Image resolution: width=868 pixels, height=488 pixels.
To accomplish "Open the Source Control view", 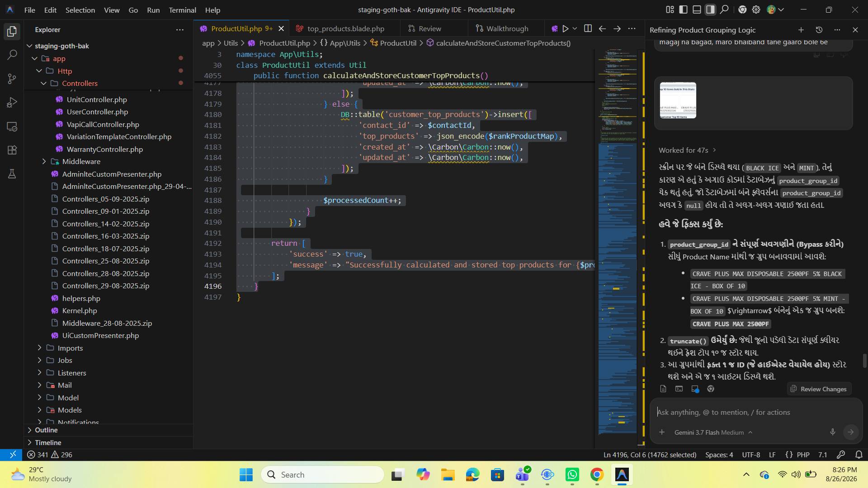I will (12, 79).
